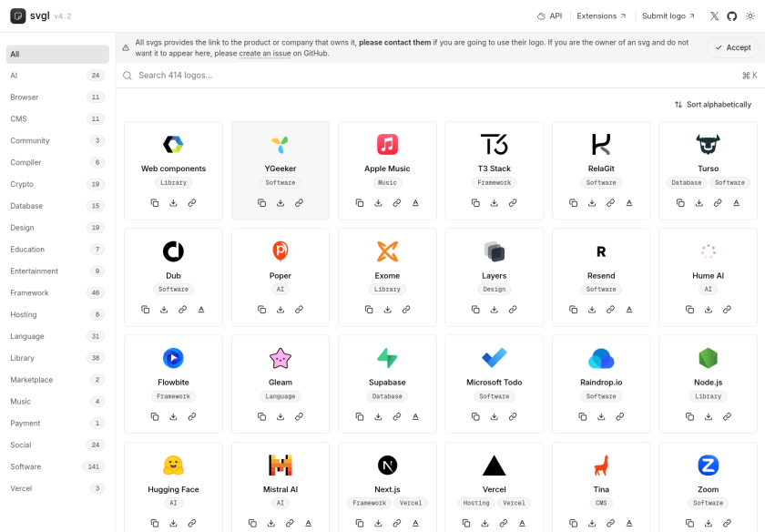Show the Hosting category in sidebar

[x=57, y=315]
